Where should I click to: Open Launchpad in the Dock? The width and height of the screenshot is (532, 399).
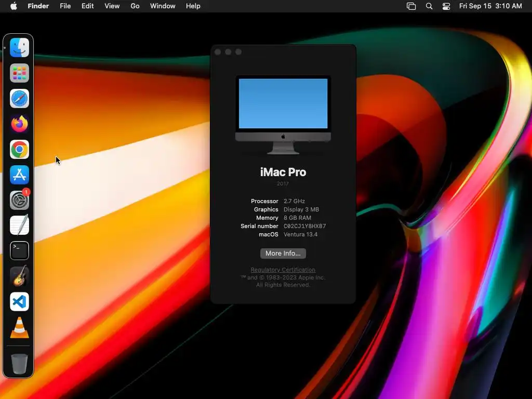click(x=19, y=73)
